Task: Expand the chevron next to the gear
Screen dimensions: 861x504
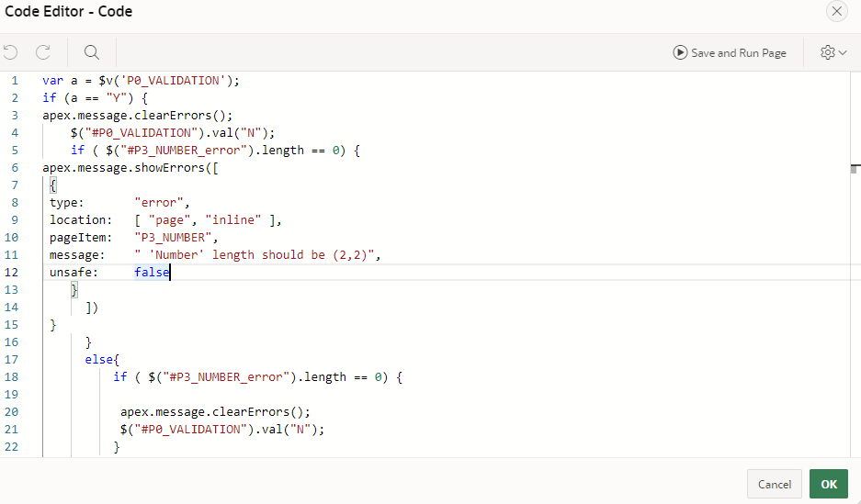Action: coord(843,53)
